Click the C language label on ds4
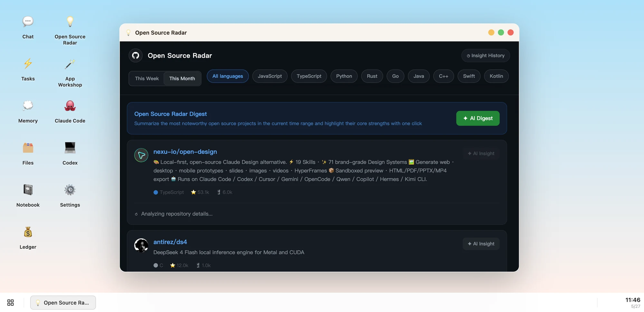This screenshot has width=644, height=312. (x=158, y=265)
